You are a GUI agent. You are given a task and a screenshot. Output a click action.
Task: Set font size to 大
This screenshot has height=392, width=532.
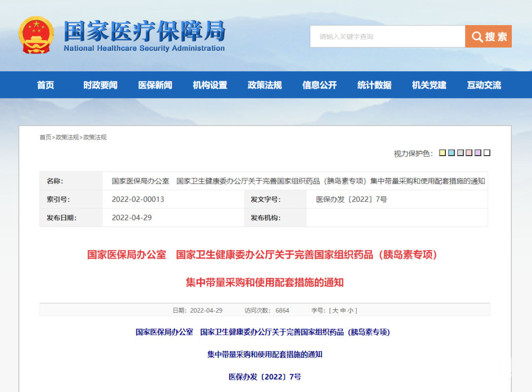[x=335, y=311]
